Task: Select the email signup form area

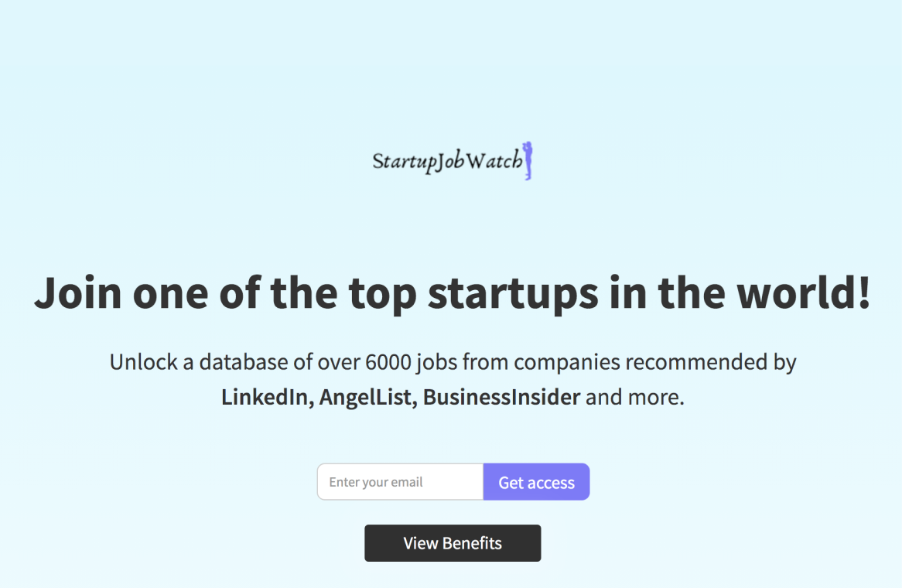Action: coord(453,481)
